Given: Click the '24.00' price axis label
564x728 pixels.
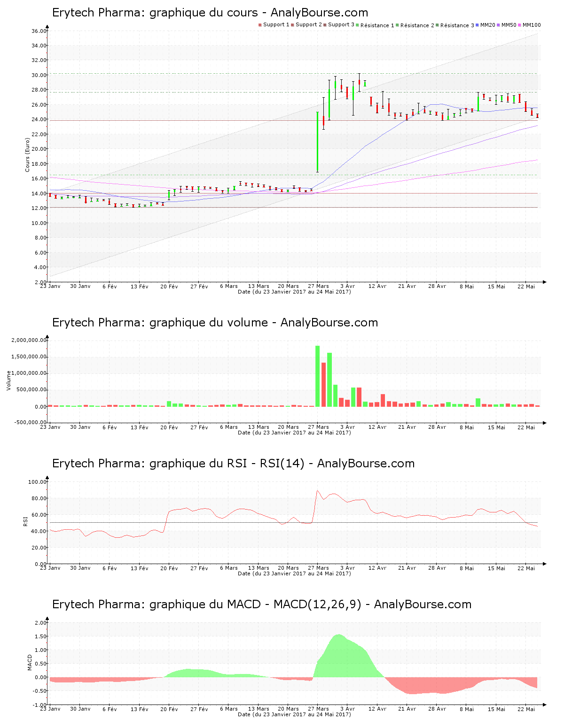Looking at the screenshot, I should (39, 119).
